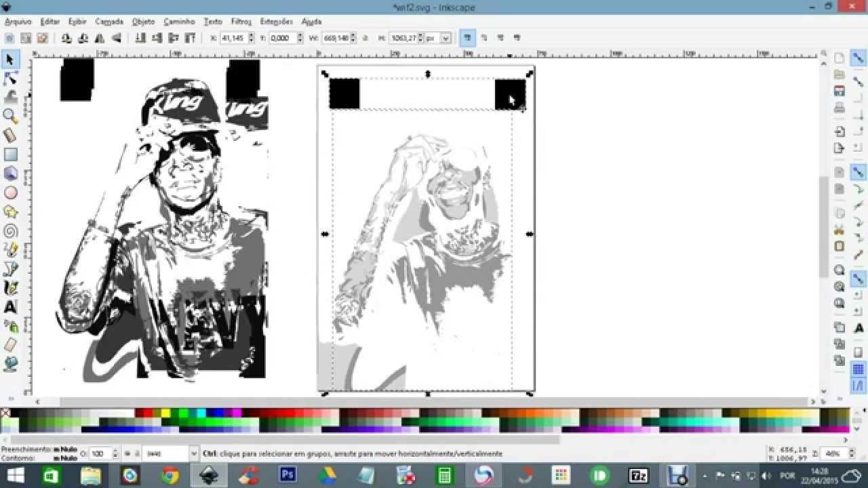Adjust the width W stepper
This screenshot has width=868, height=488.
tap(353, 39)
